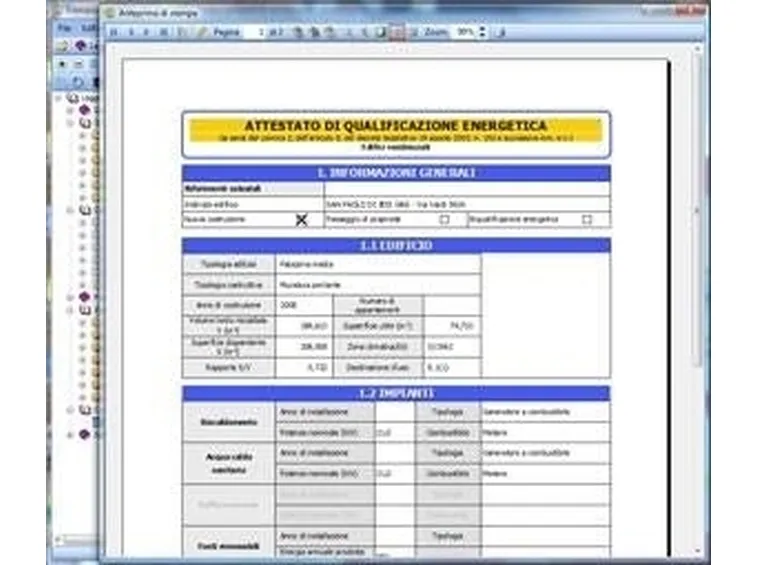Click the scroll-down arrow of preview scrollbar

pyautogui.click(x=697, y=551)
